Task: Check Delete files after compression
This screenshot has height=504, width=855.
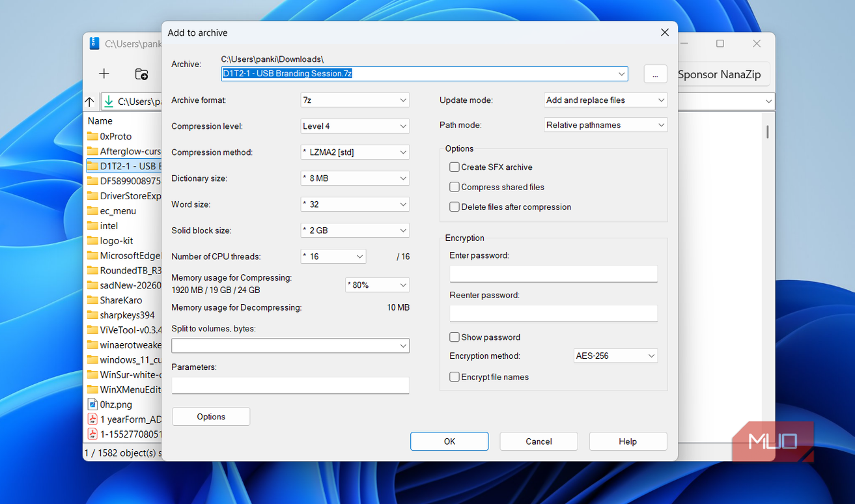Action: click(455, 207)
